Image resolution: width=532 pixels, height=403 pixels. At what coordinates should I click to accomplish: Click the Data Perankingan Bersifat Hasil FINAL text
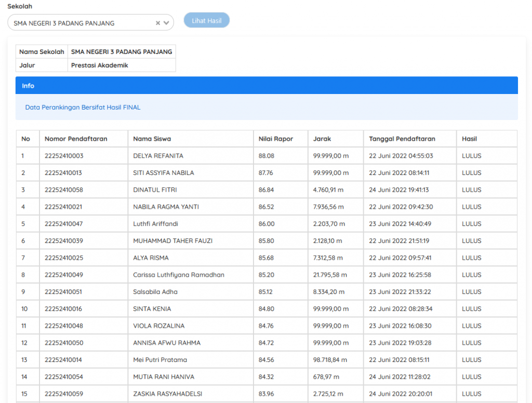(83, 108)
